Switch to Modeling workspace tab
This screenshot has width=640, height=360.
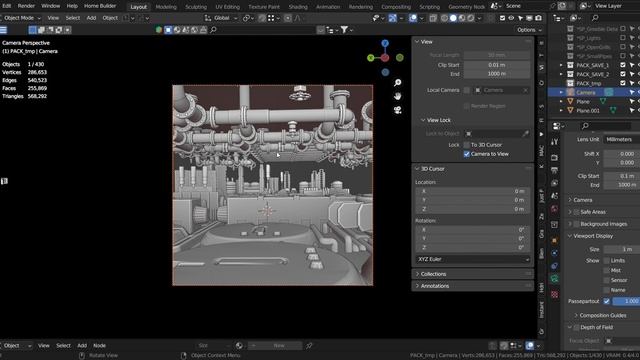166,7
